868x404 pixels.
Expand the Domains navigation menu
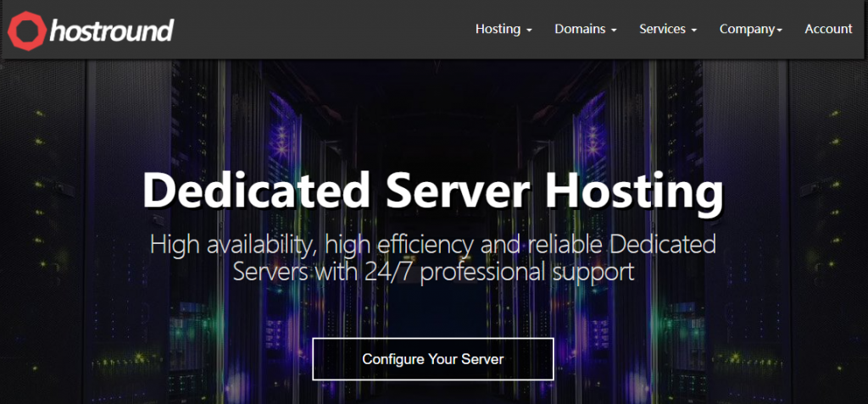[x=586, y=30]
